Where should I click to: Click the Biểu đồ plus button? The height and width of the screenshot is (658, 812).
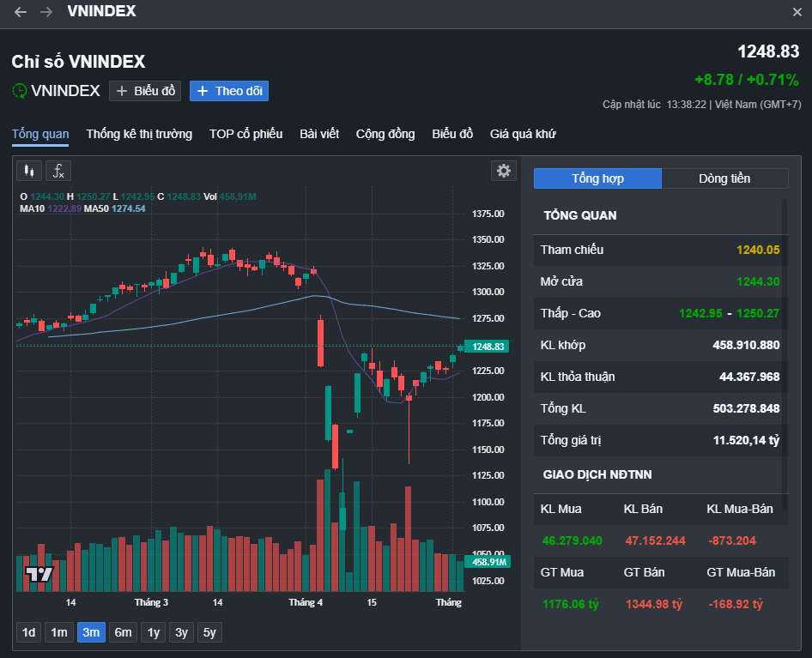pyautogui.click(x=145, y=90)
